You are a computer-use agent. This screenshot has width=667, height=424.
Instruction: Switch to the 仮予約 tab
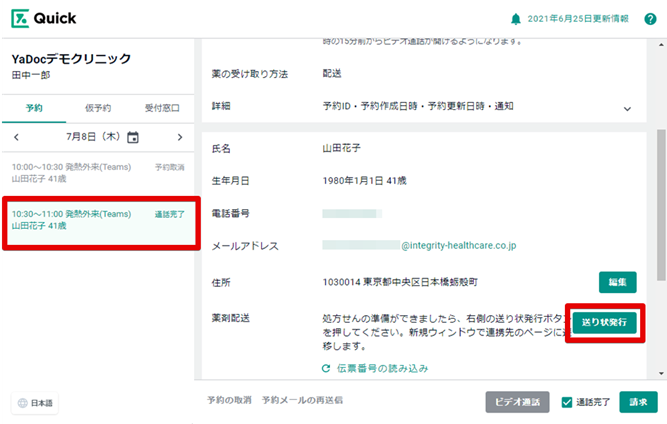(x=98, y=107)
